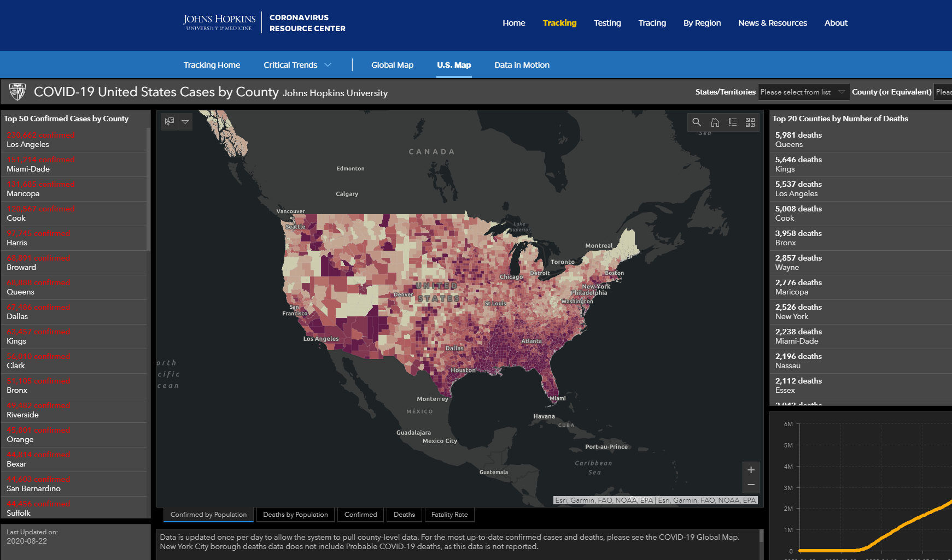This screenshot has height=560, width=952.
Task: Select Cook in confirmed cases list
Action: 74,214
